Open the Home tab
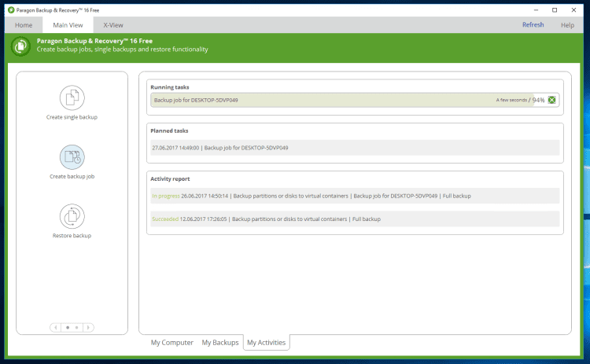Screen dimensions: 590x364 pos(24,25)
